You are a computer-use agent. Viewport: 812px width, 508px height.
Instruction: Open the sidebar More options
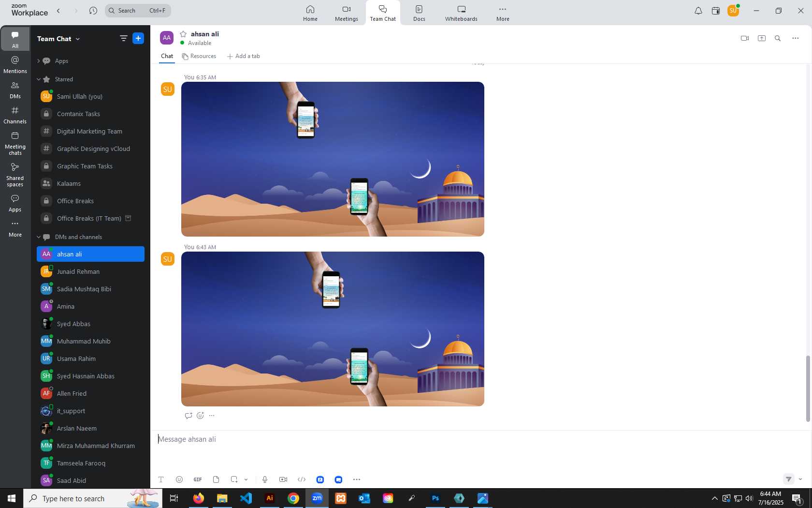(15, 228)
